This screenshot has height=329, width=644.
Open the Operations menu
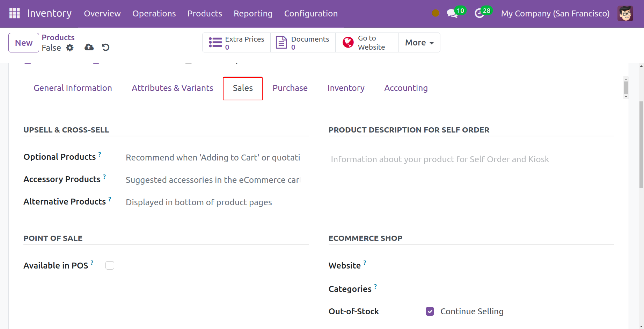pyautogui.click(x=154, y=14)
